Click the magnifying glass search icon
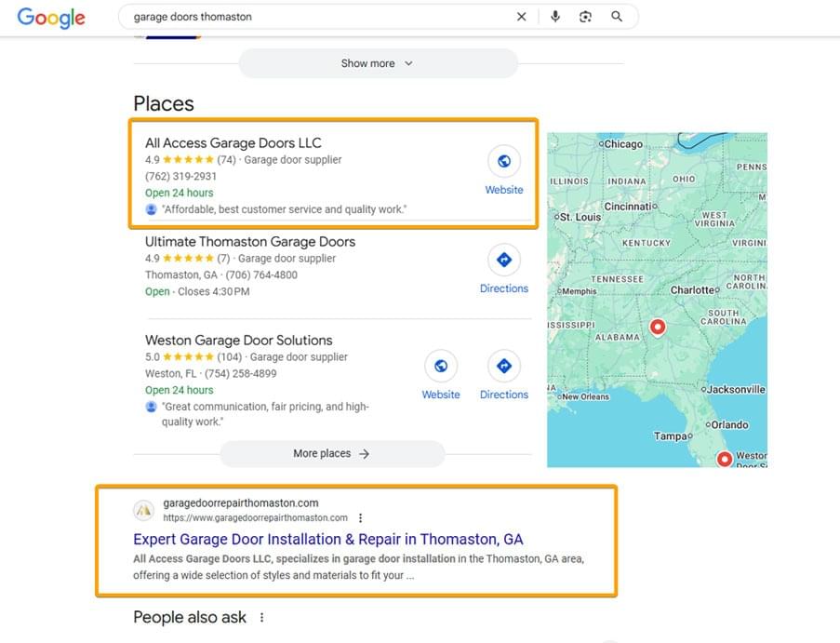The width and height of the screenshot is (840, 643). (617, 17)
